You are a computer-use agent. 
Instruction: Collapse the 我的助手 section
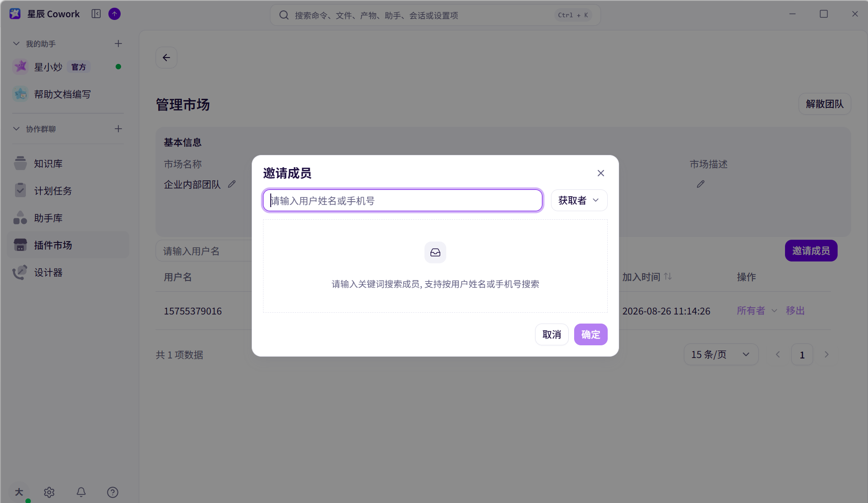coord(16,44)
